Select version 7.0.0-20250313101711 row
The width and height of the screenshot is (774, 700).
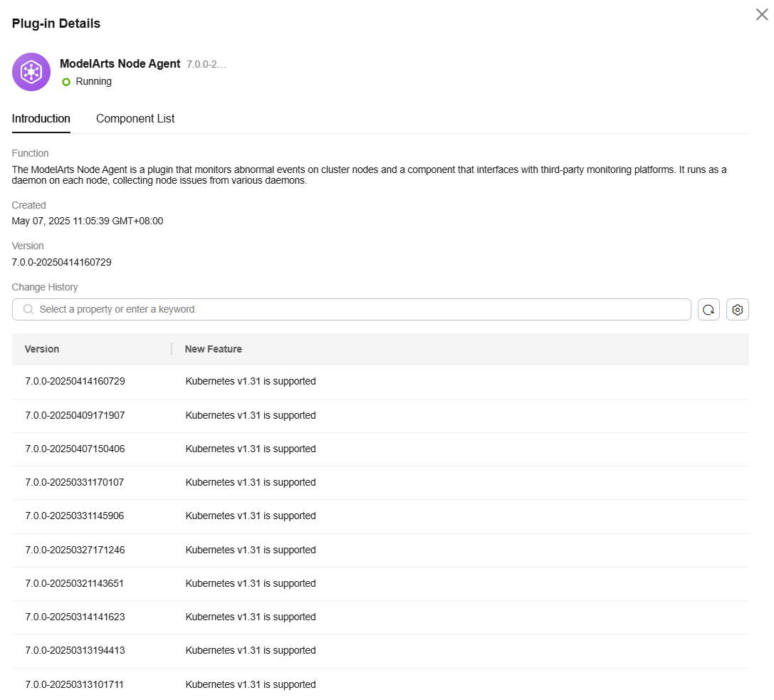pyautogui.click(x=380, y=685)
